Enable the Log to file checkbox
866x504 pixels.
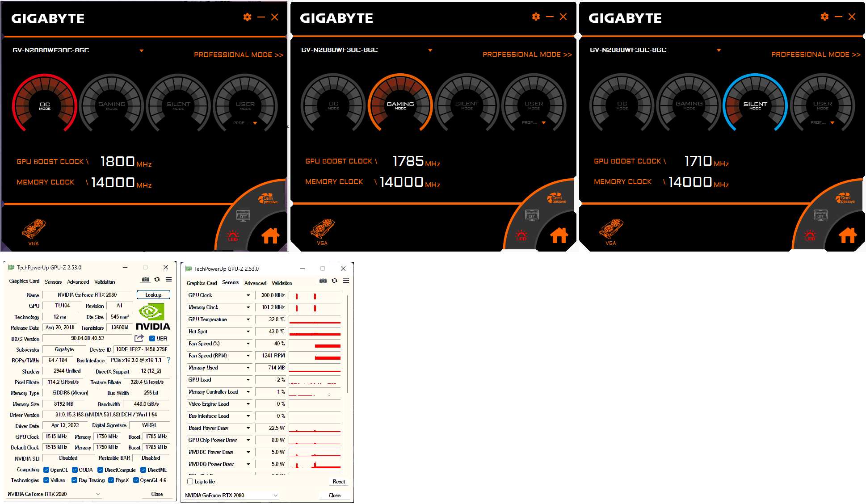[x=190, y=482]
